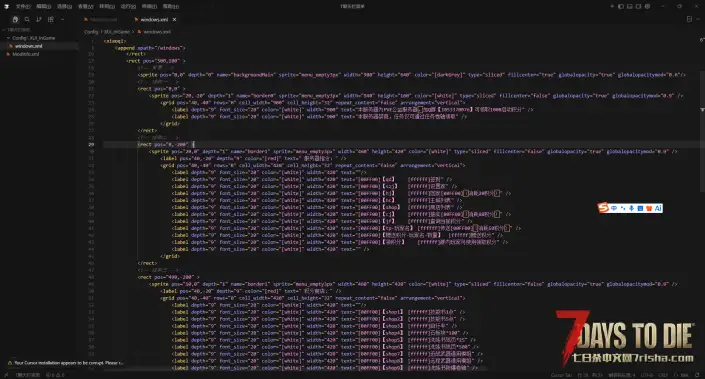Viewport: 705px width, 379px height.
Task: Open notifications bell in status bar
Action: [697, 375]
